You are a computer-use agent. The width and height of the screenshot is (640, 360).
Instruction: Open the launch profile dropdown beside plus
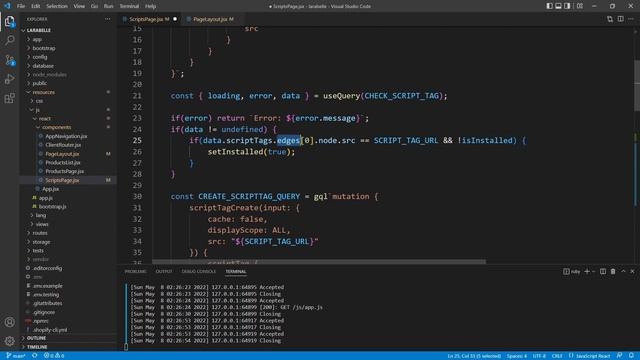pyautogui.click(x=593, y=271)
